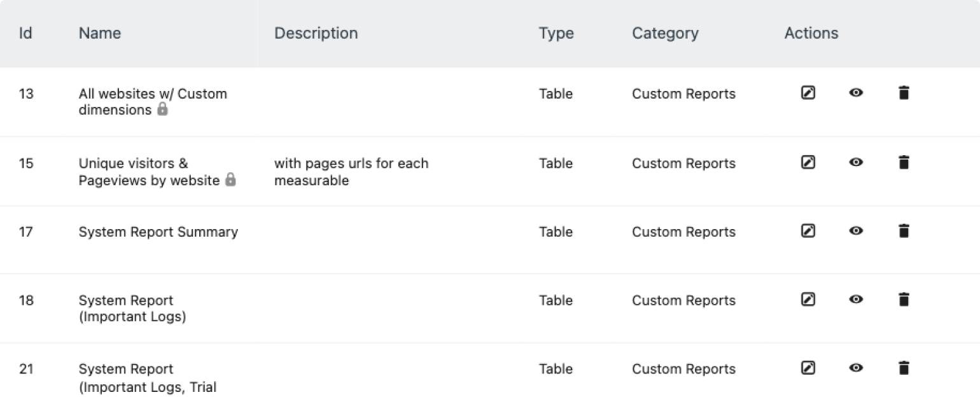This screenshot has height=397, width=980.
Task: Click the lock icon beside Pageviews by website
Action: click(x=230, y=180)
